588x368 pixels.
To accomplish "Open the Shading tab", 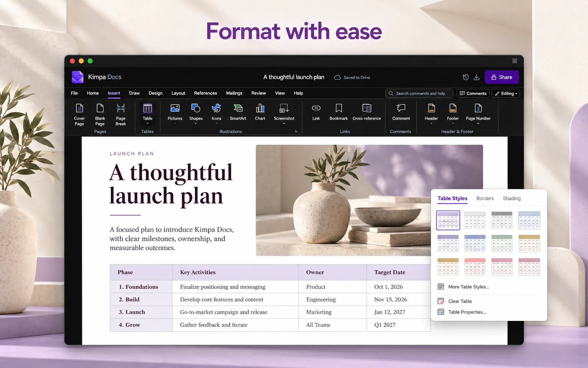I will coord(512,198).
